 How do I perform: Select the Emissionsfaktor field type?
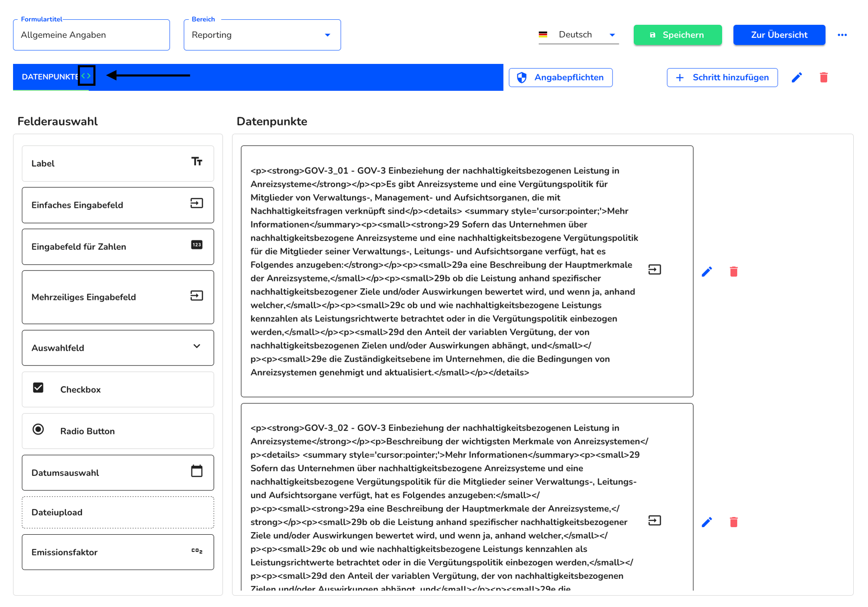click(x=118, y=552)
